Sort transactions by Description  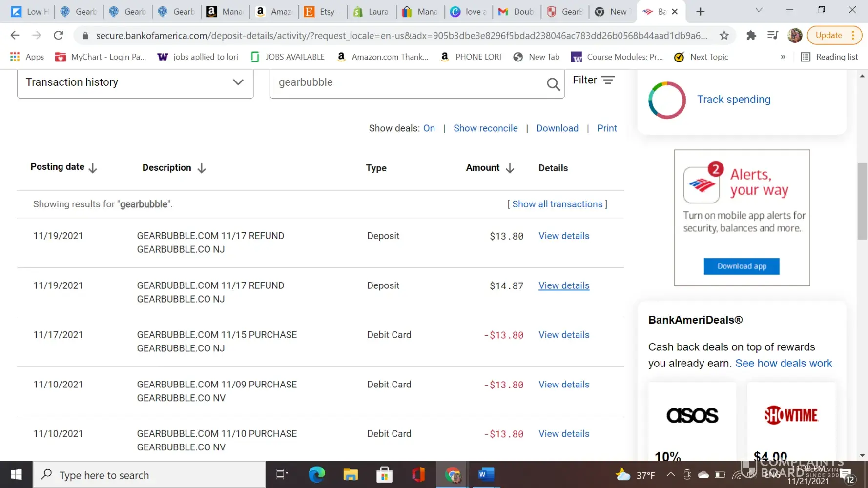(174, 168)
